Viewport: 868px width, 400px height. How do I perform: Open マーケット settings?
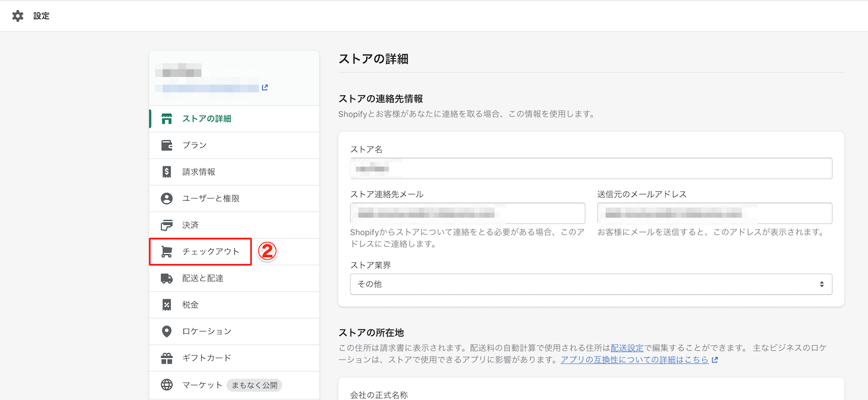(234, 385)
